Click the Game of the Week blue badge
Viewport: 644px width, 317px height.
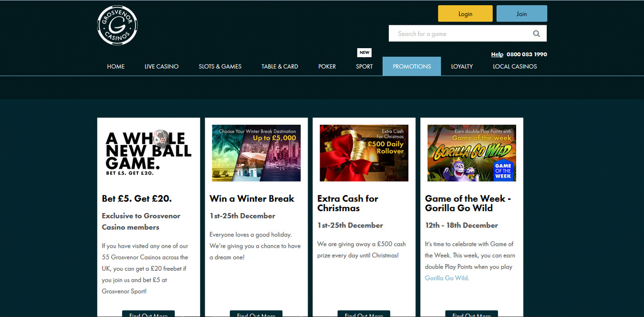pyautogui.click(x=503, y=171)
